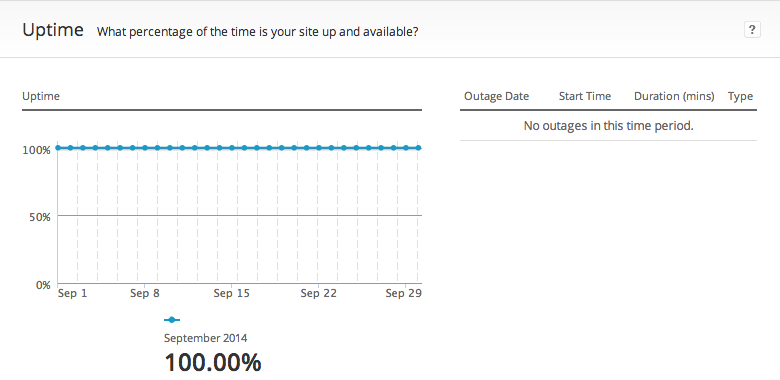Screen dimensions: 780x380
Task: Click the 0% y-axis label
Action: pos(42,285)
